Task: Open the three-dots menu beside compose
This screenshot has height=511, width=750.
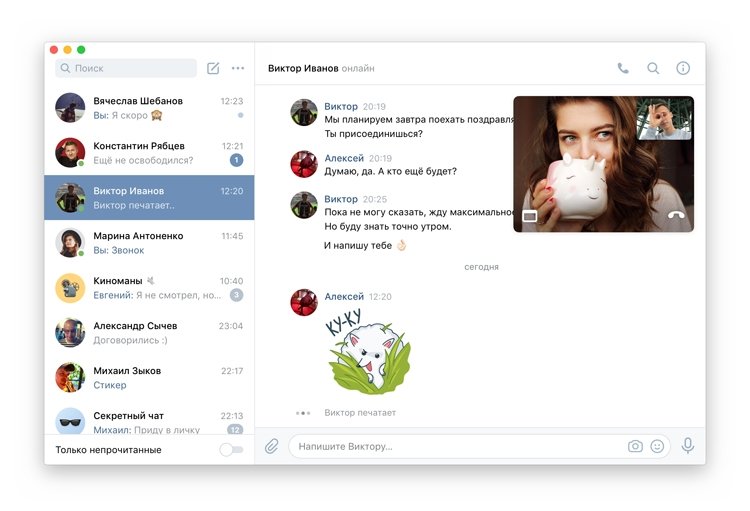Action: click(238, 68)
